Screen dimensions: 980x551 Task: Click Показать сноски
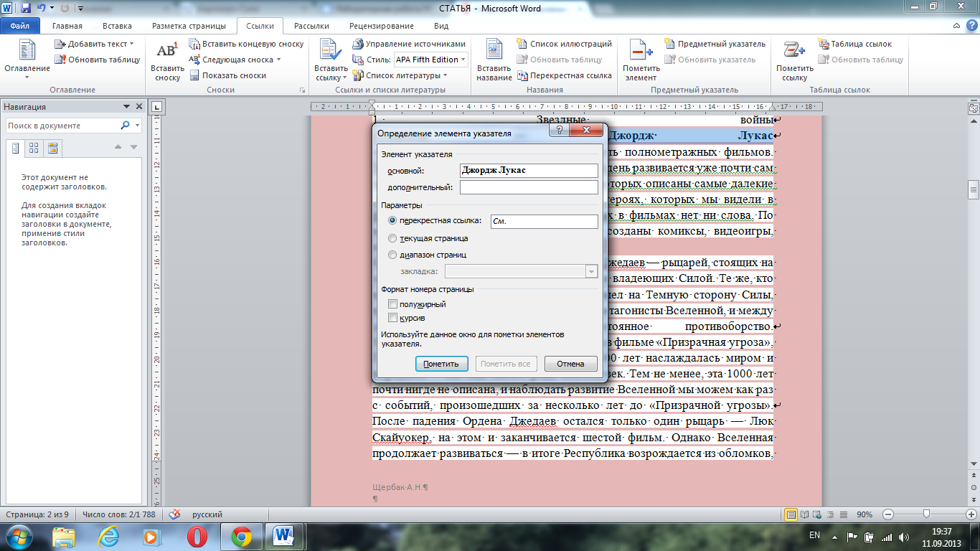(x=228, y=75)
